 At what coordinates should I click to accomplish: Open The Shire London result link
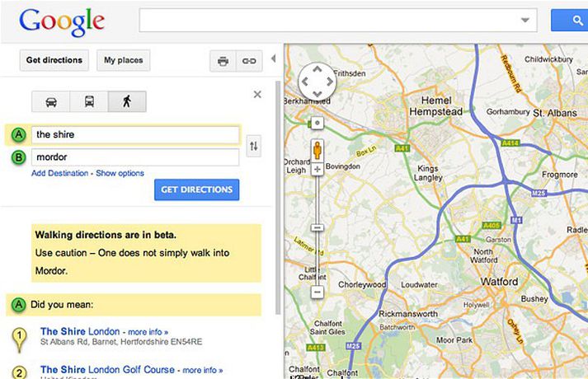[80, 331]
